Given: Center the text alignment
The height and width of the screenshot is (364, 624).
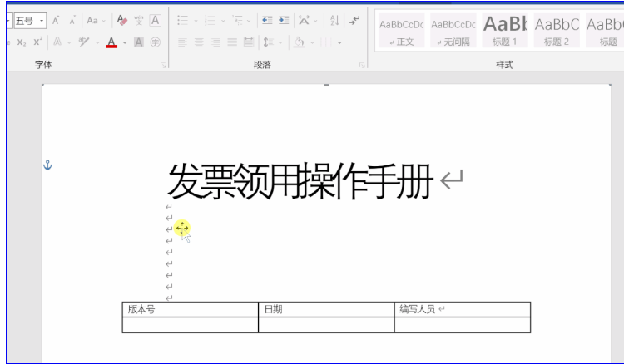Looking at the screenshot, I should click(199, 42).
